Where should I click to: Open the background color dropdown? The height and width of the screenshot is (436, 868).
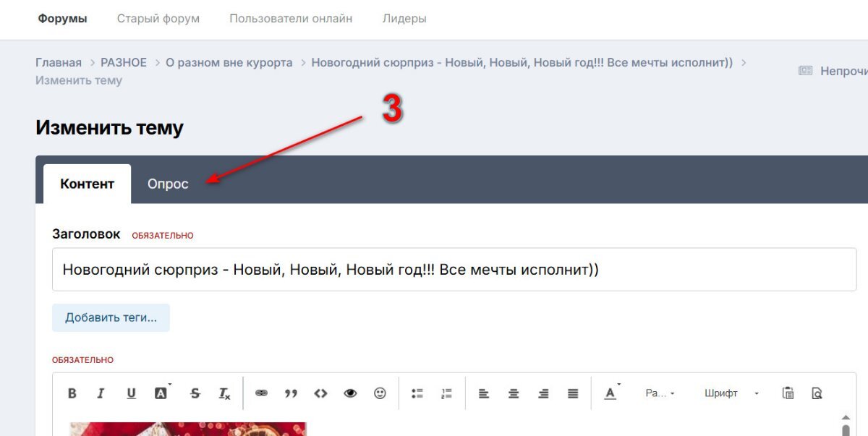[161, 393]
